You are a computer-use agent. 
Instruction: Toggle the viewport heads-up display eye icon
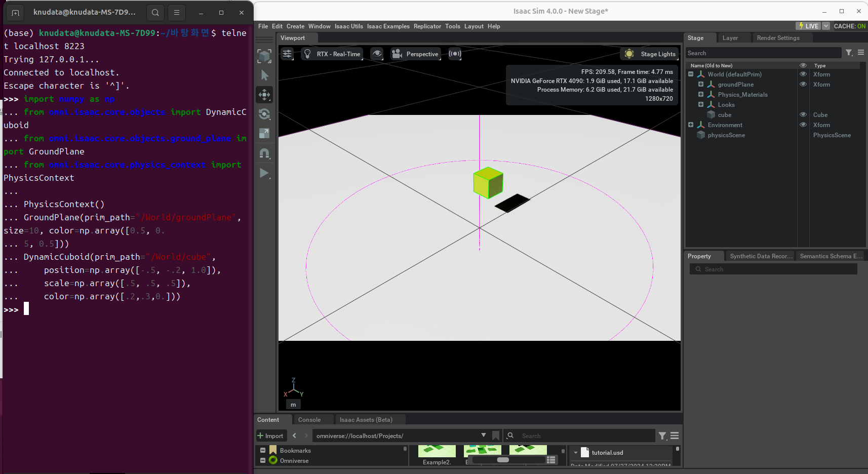point(376,54)
